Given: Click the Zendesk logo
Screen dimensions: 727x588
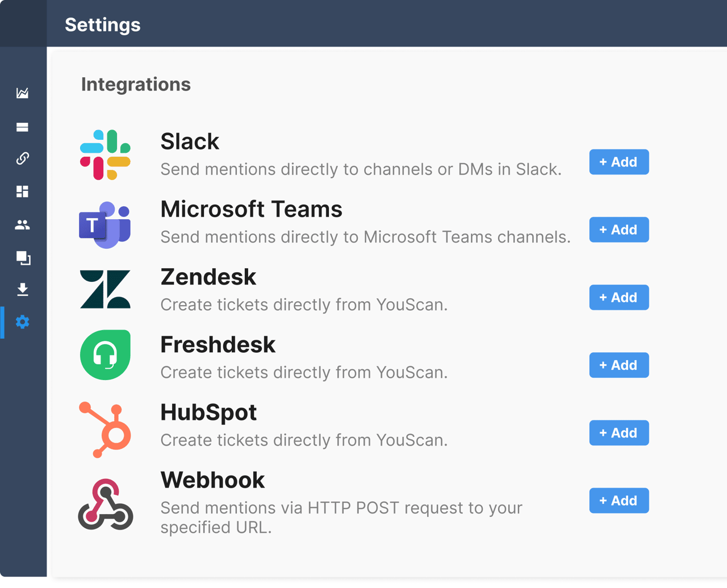Looking at the screenshot, I should pyautogui.click(x=105, y=289).
